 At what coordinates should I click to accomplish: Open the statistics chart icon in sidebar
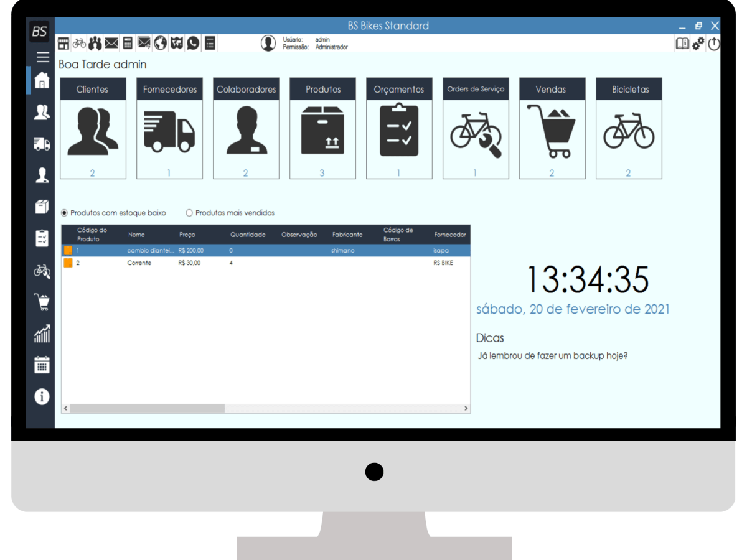[x=42, y=334]
